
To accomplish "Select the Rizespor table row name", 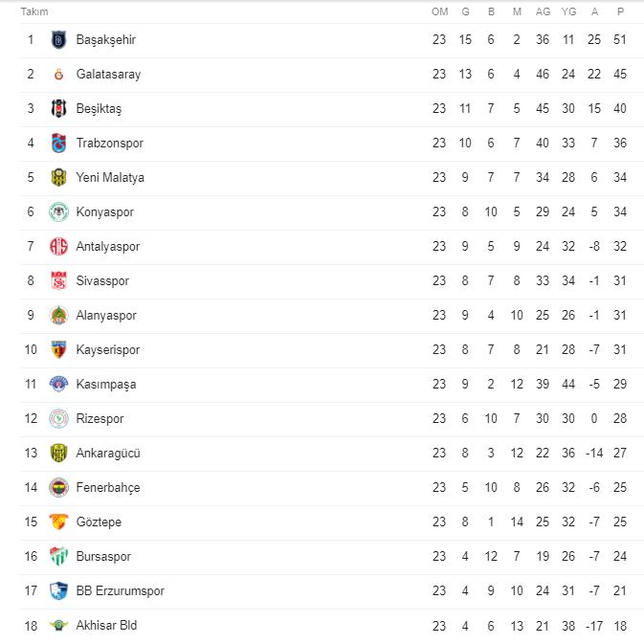I will tap(100, 418).
